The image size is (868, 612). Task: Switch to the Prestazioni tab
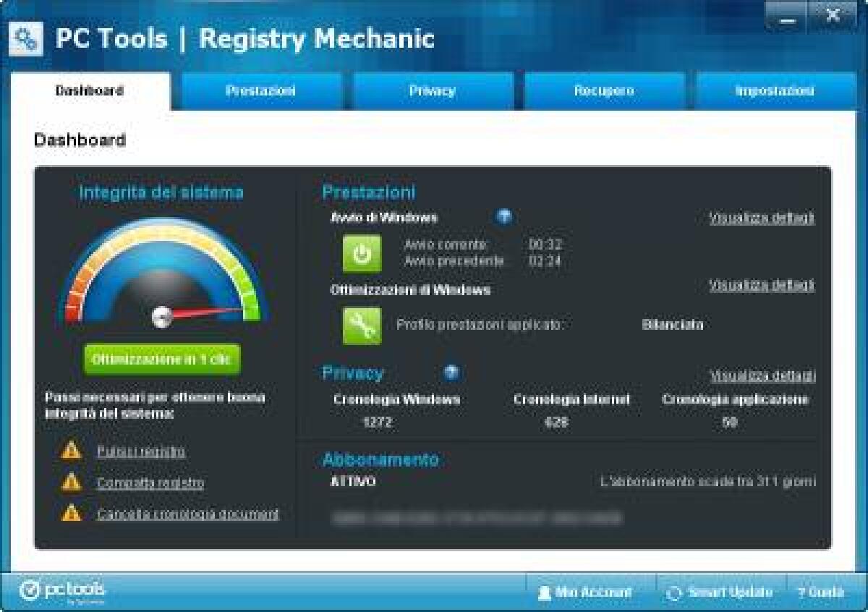click(x=260, y=90)
